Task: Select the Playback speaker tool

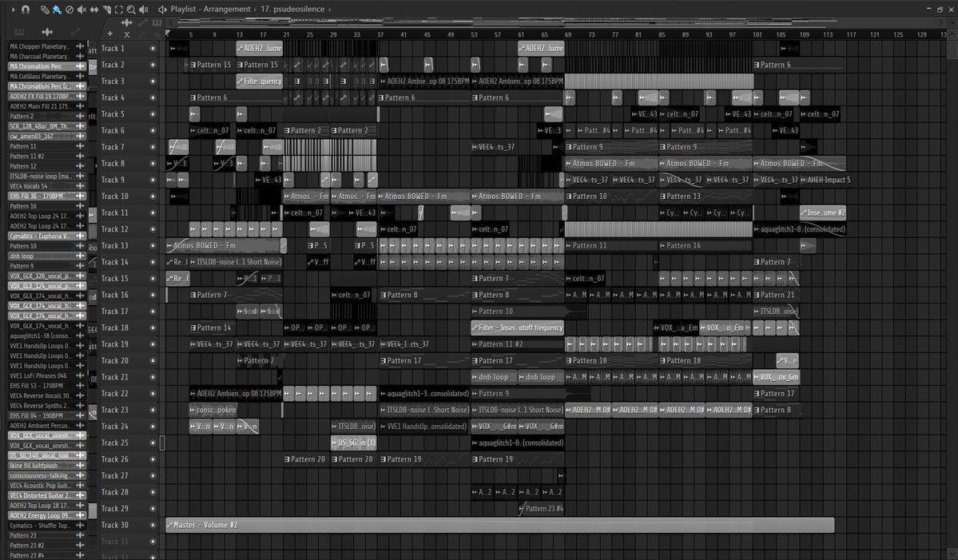Action: 144,9
